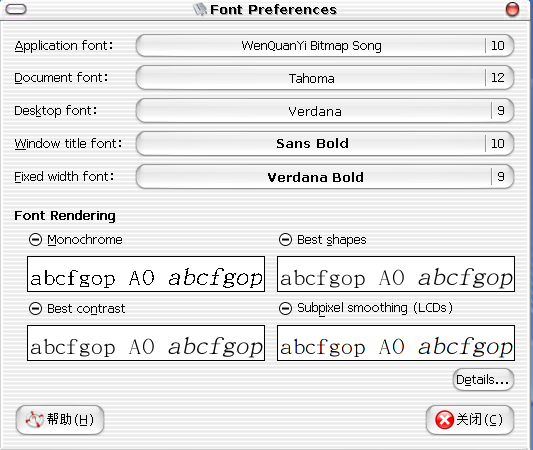
Task: Enable Subpixel smoothing (LCDs)
Action: pos(285,309)
